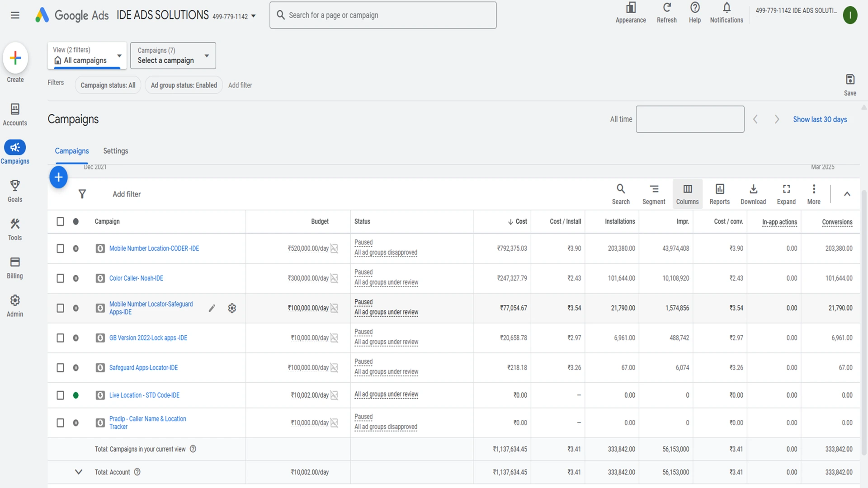Switch to the Campaigns tab
Screen dimensions: 868x488
click(x=72, y=151)
